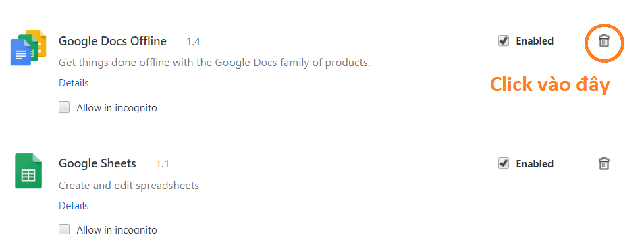This screenshot has width=644, height=247.
Task: Click the Enabled text label beside Google Docs Offline
Action: tap(535, 41)
